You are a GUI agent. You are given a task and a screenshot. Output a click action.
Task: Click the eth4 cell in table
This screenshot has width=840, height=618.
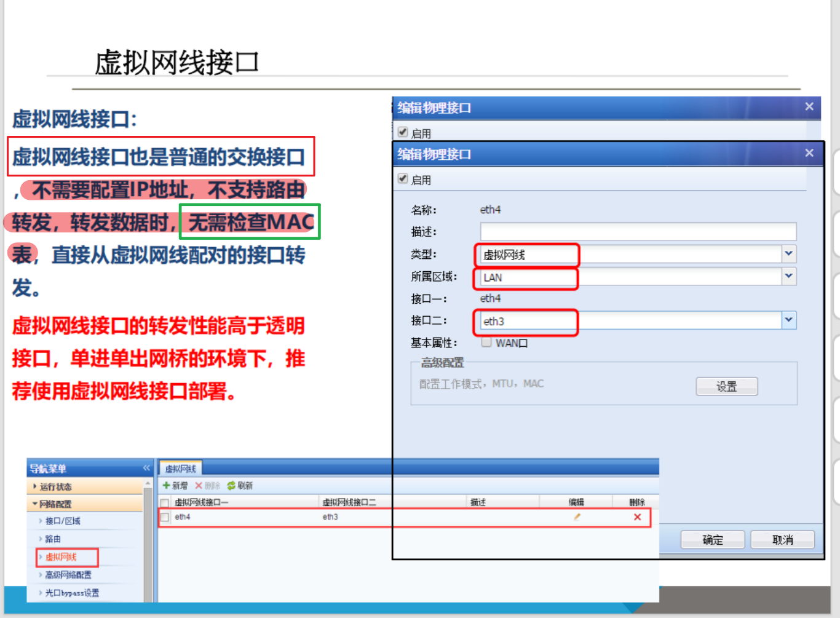(x=183, y=517)
